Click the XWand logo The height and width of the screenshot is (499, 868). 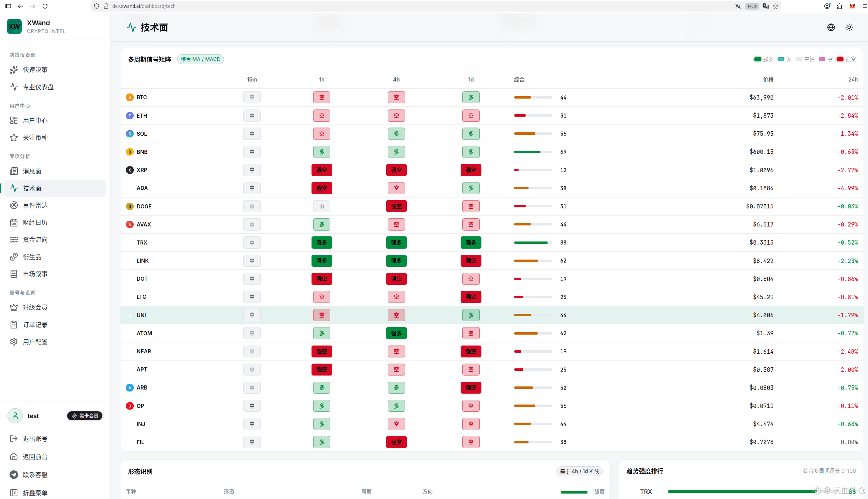click(x=14, y=26)
